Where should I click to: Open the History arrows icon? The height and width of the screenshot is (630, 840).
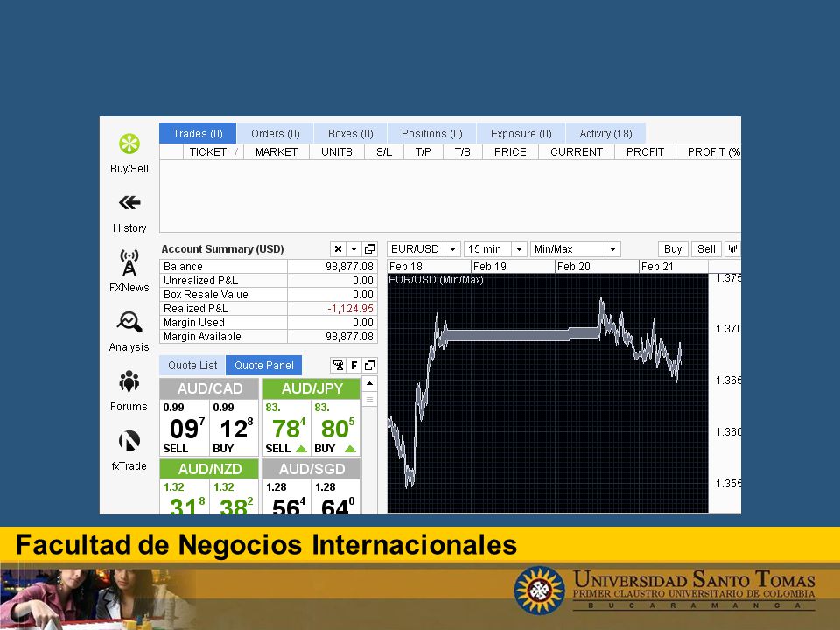click(x=129, y=202)
